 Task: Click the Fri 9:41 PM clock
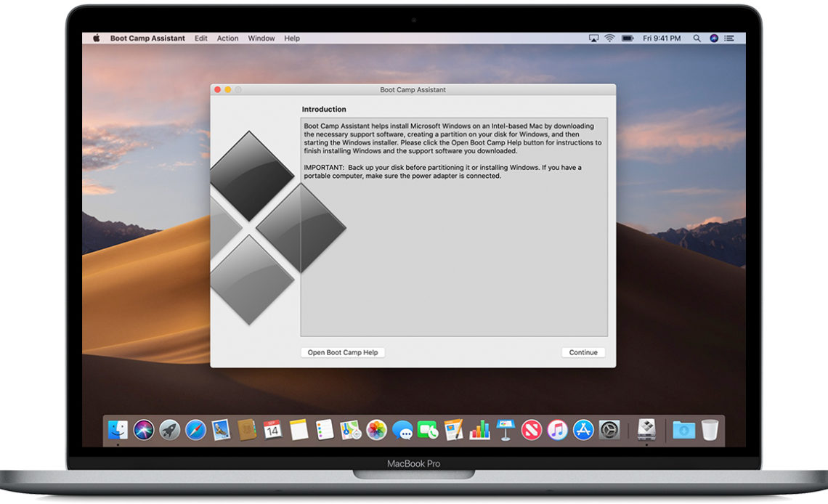tap(662, 38)
